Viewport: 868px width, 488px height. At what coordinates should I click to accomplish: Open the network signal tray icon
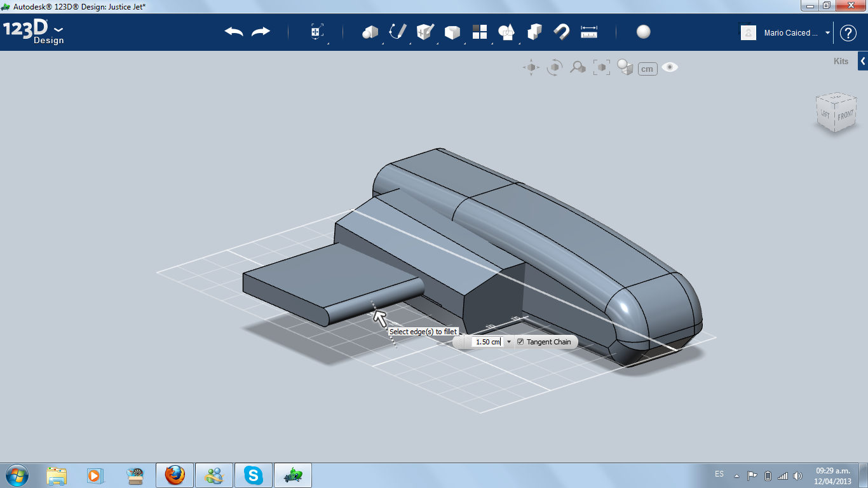click(783, 476)
